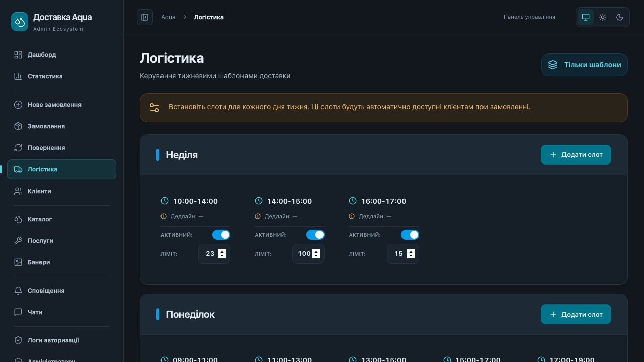Viewport: 644px width, 362px height.
Task: Click the Неділя day heading
Action: click(182, 155)
